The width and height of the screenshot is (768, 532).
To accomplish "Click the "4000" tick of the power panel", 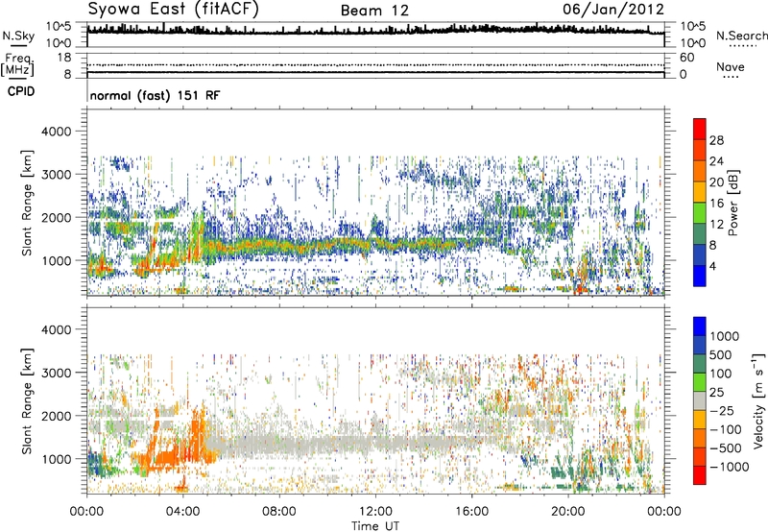I will point(56,132).
